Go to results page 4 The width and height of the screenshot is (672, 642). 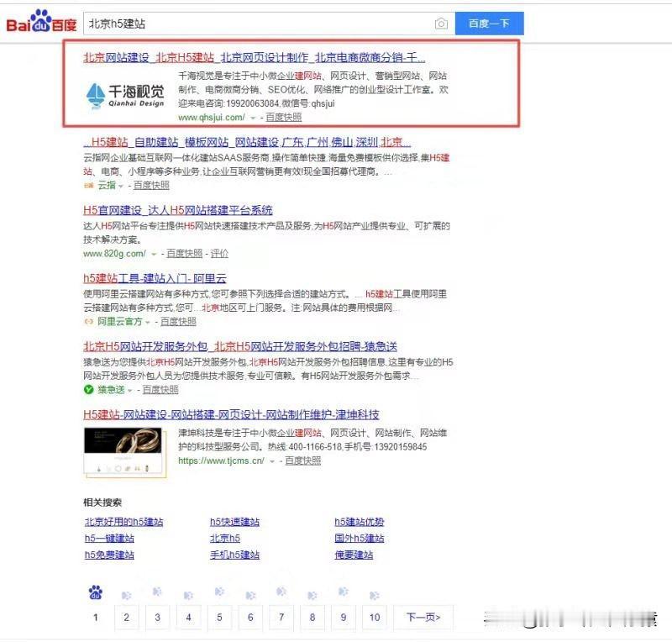188,618
